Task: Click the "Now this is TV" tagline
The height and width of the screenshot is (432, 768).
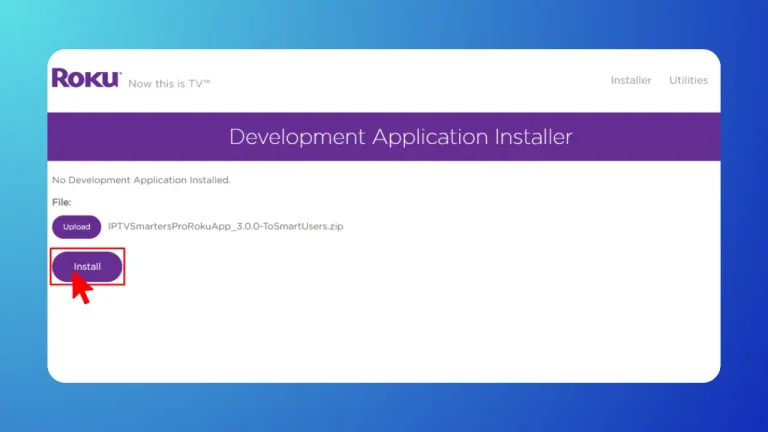Action: 169,84
